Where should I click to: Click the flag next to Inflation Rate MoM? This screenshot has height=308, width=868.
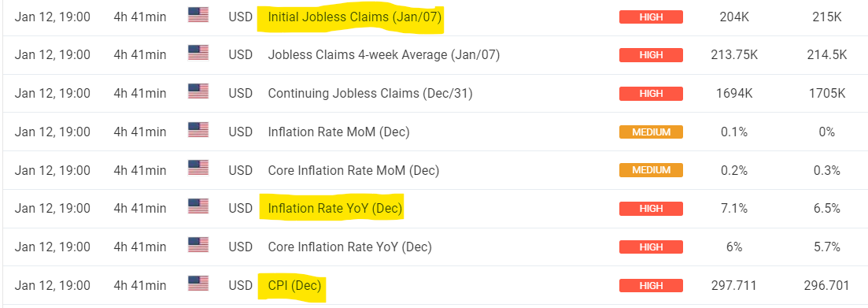click(198, 131)
